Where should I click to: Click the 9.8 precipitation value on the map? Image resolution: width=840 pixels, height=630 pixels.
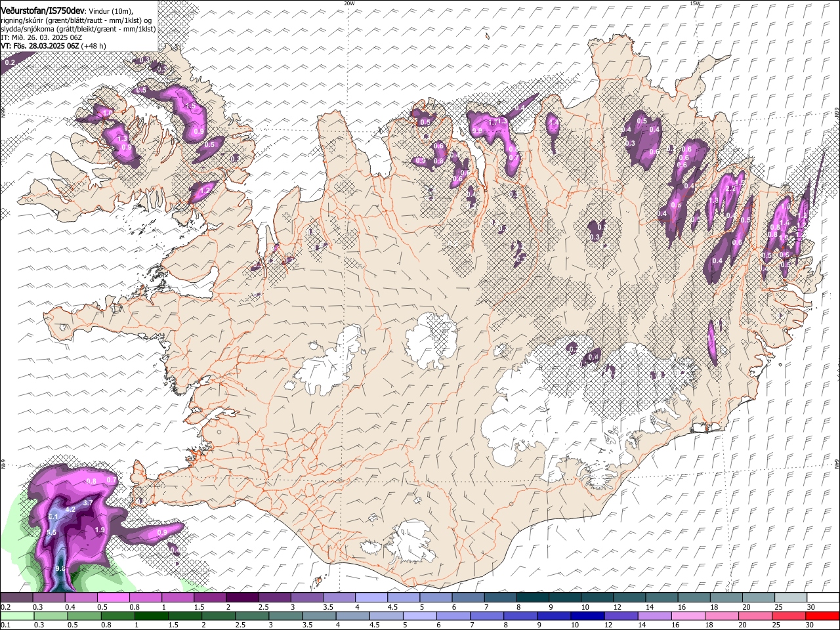[x=60, y=568]
